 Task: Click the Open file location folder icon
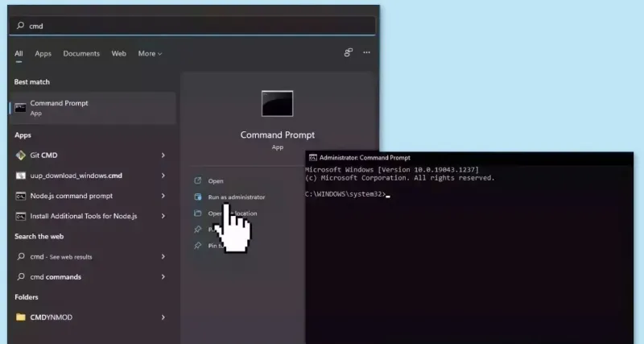(197, 213)
